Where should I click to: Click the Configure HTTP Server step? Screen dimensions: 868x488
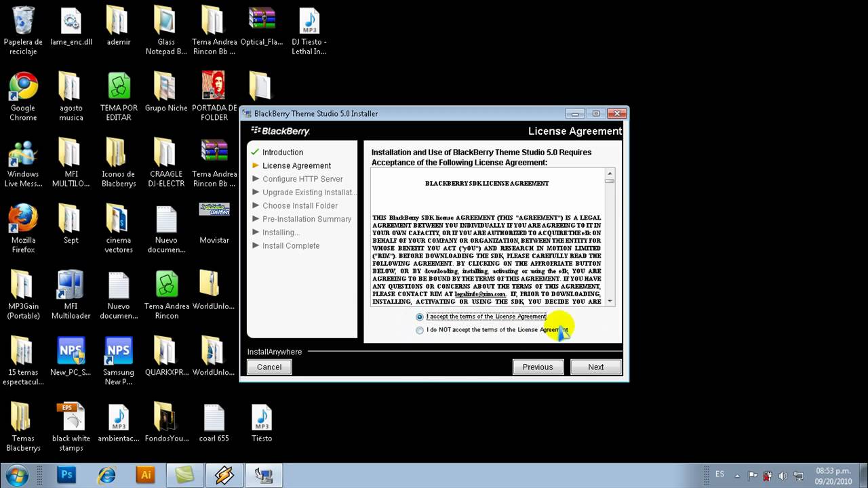point(302,179)
